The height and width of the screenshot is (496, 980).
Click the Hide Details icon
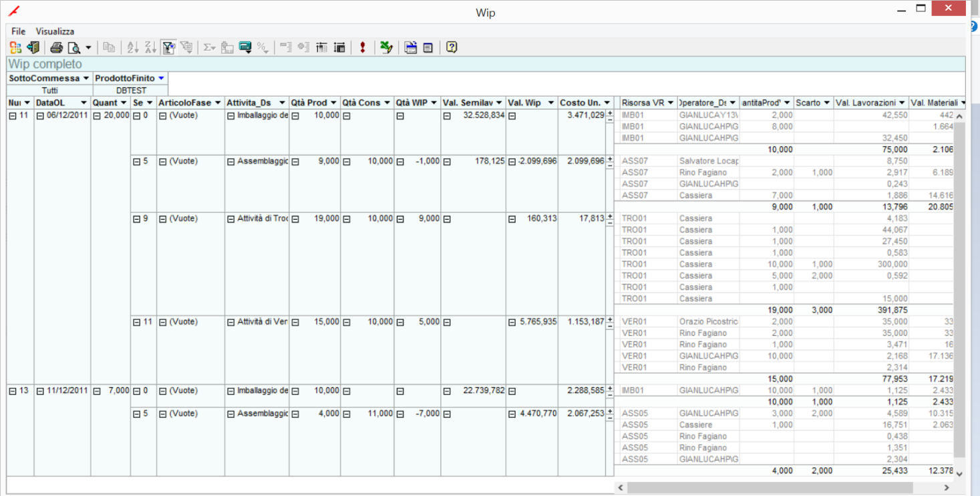[x=321, y=47]
